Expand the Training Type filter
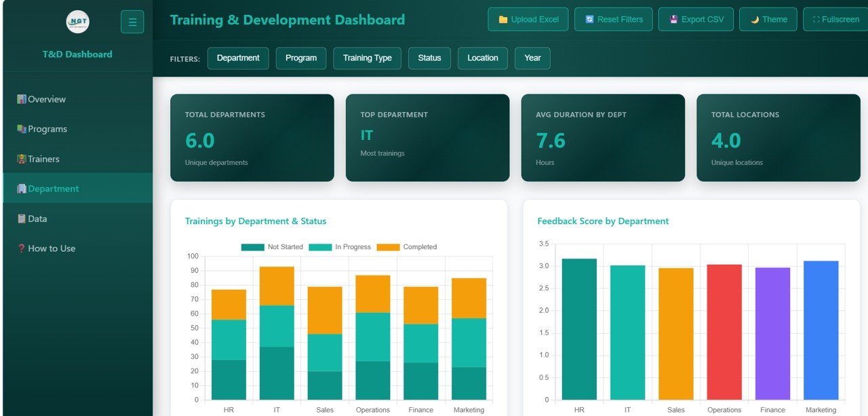Screen dimensions: 868x416 pyautogui.click(x=367, y=58)
